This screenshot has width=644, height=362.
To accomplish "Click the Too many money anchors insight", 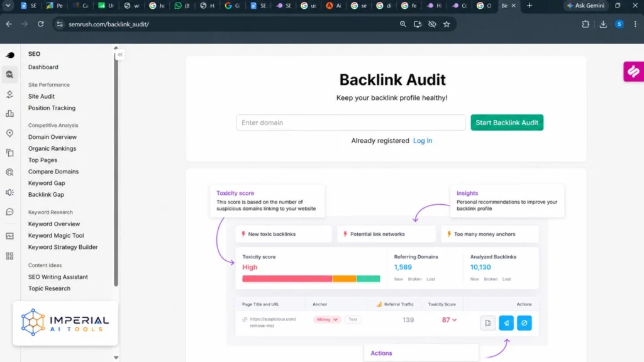I will (489, 234).
